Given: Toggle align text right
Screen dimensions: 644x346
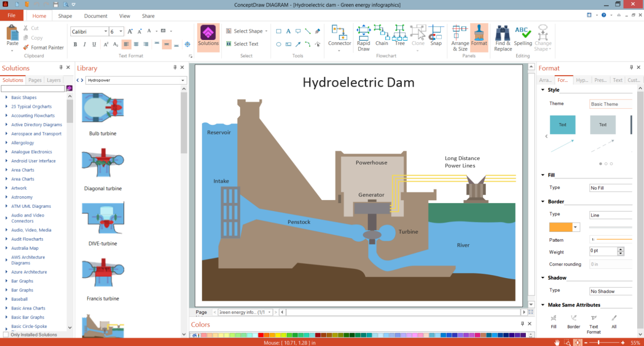Looking at the screenshot, I should tap(146, 44).
